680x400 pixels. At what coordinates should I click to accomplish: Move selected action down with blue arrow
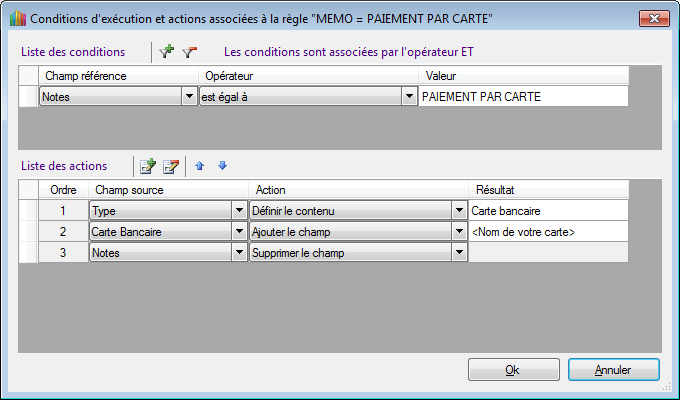[x=222, y=166]
